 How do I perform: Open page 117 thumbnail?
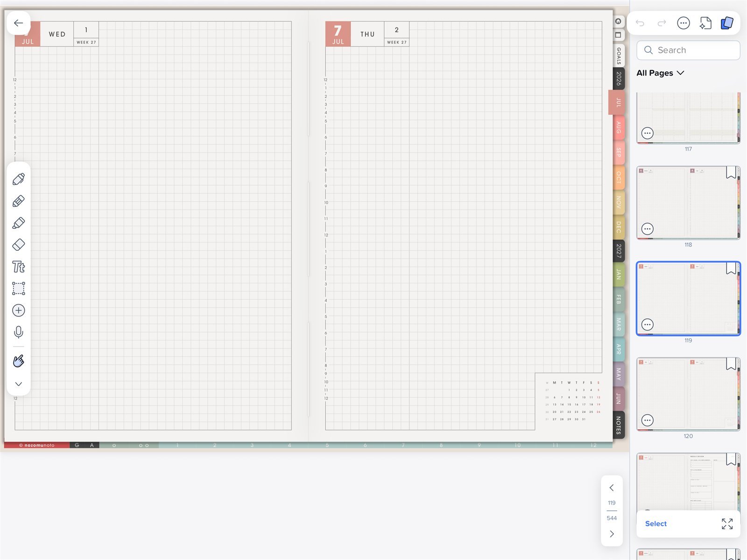tap(688, 118)
